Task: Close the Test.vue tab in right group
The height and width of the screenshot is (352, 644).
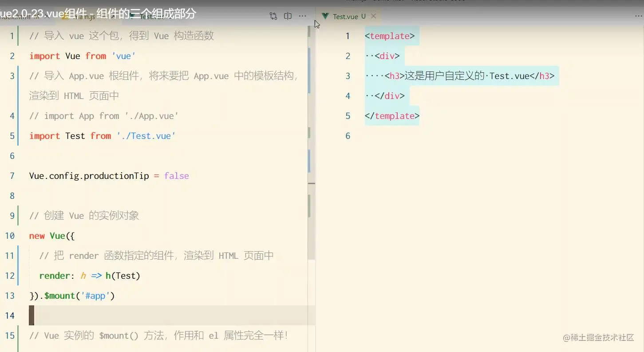Action: (x=373, y=16)
